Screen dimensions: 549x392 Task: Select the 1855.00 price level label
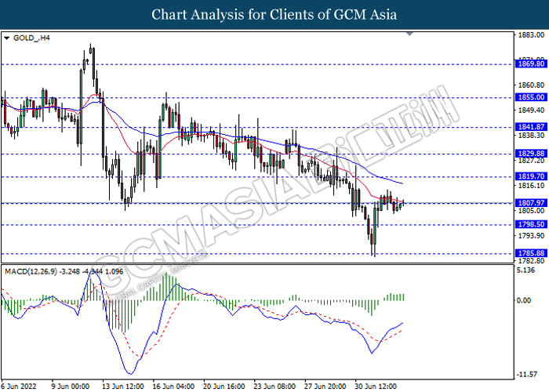tap(531, 97)
